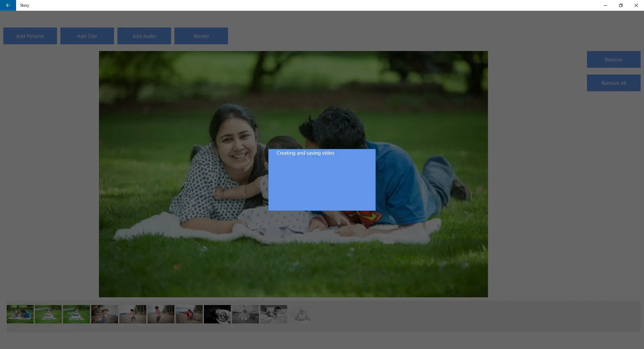Select the third thumbnail of baby with arms out
Viewport: 644px width, 349px height.
76,314
